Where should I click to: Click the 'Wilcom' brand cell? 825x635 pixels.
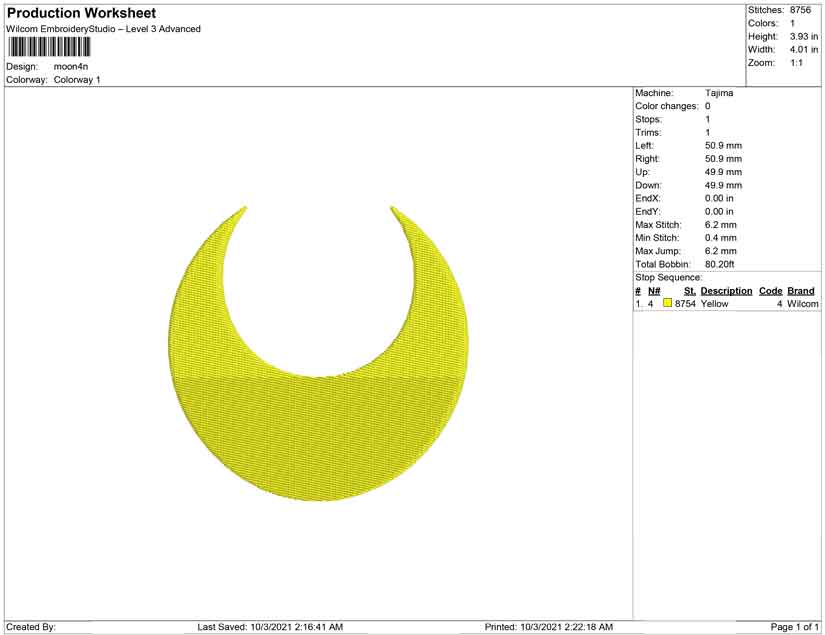click(x=803, y=304)
